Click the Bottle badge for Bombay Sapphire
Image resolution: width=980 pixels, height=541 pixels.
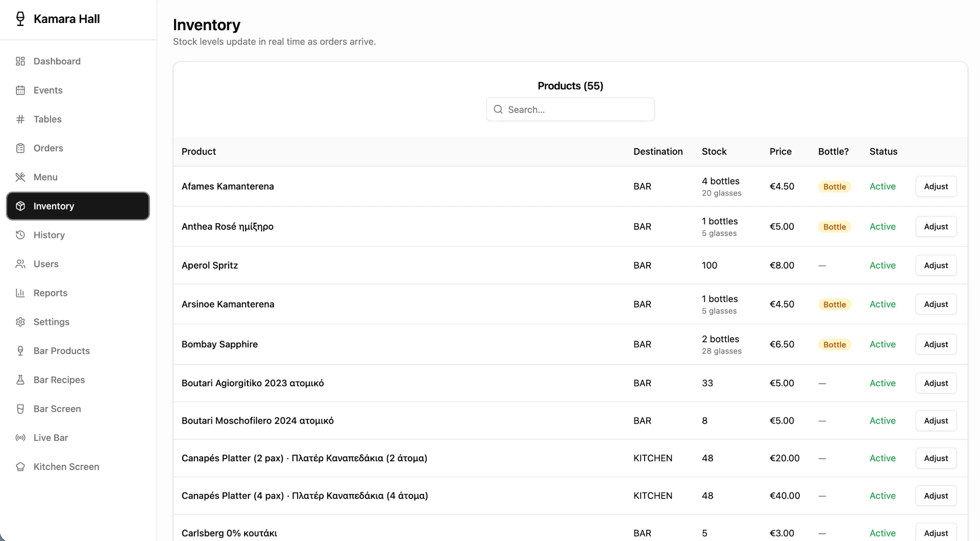pos(835,344)
